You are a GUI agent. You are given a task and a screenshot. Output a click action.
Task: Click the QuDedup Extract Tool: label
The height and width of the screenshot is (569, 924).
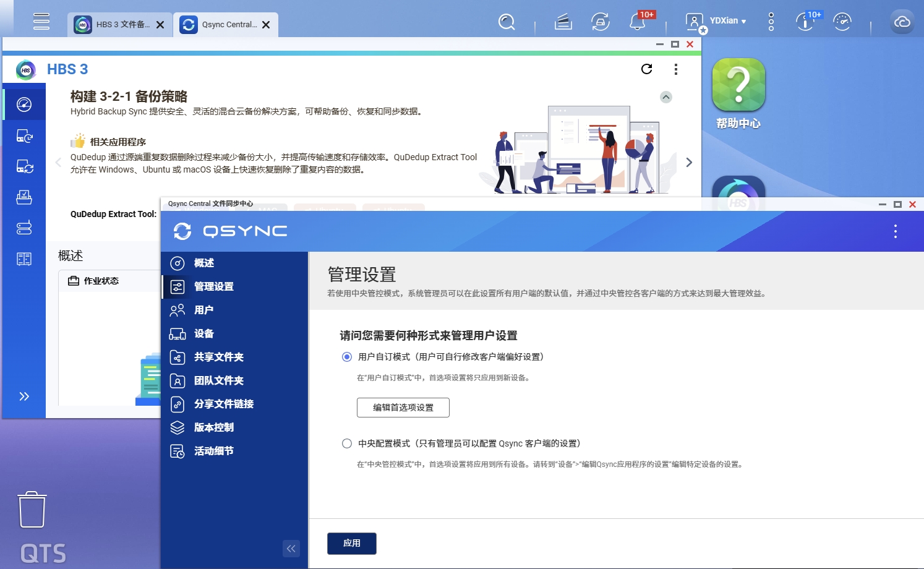114,215
